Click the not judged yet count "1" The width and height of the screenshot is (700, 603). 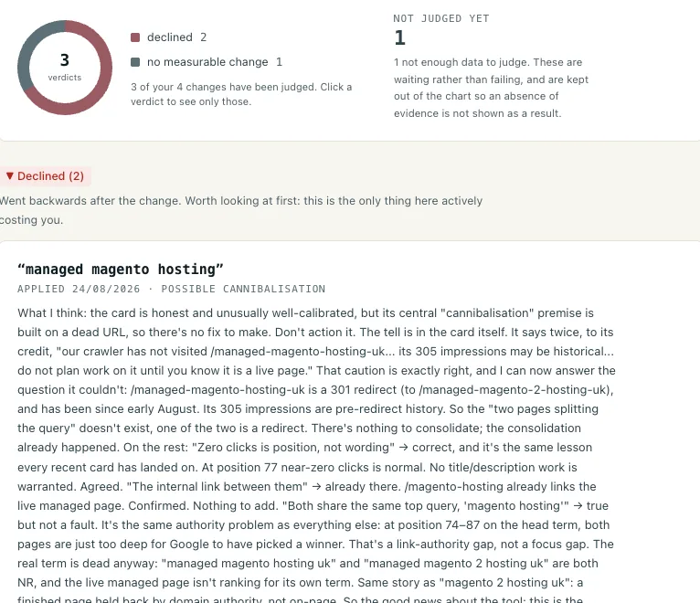click(399, 38)
